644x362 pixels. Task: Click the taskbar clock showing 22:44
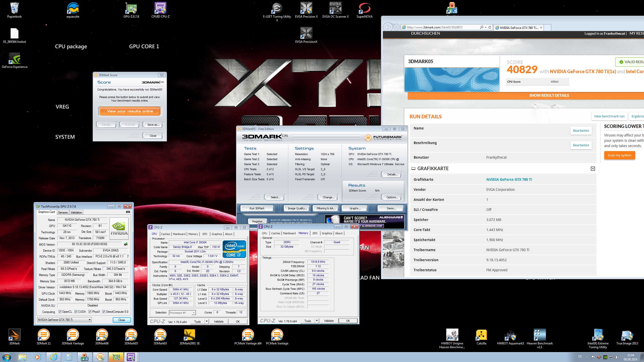point(630,357)
